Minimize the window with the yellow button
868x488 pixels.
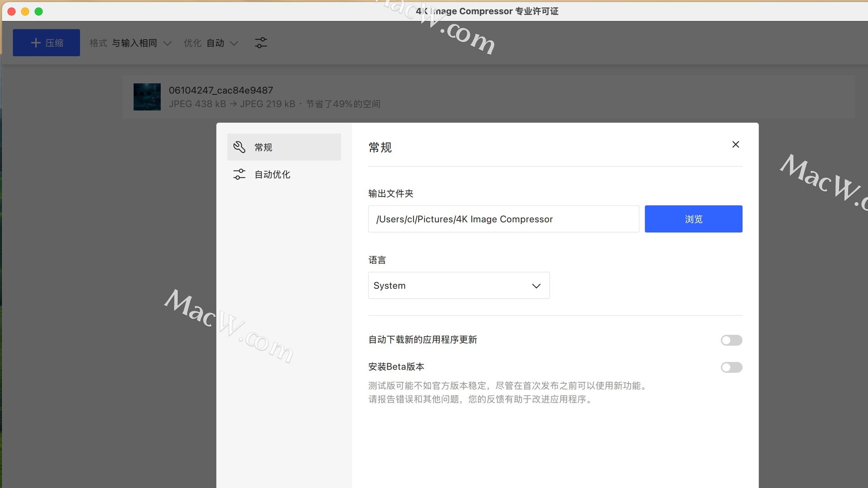(x=25, y=11)
